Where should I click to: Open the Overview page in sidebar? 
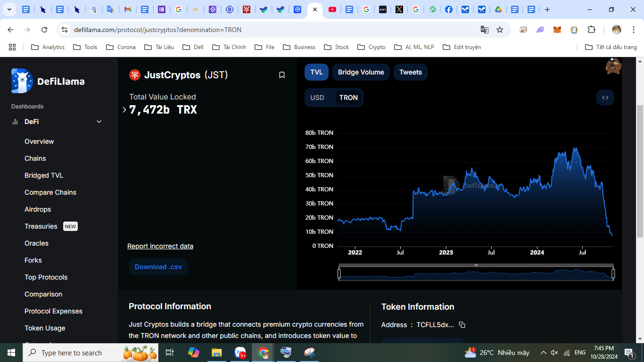39,141
